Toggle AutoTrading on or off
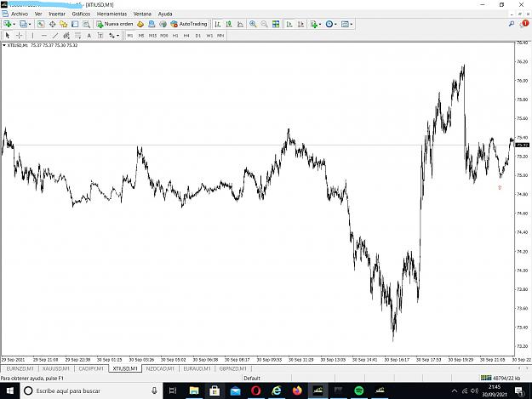Screen dimensions: 532x399 (189, 24)
